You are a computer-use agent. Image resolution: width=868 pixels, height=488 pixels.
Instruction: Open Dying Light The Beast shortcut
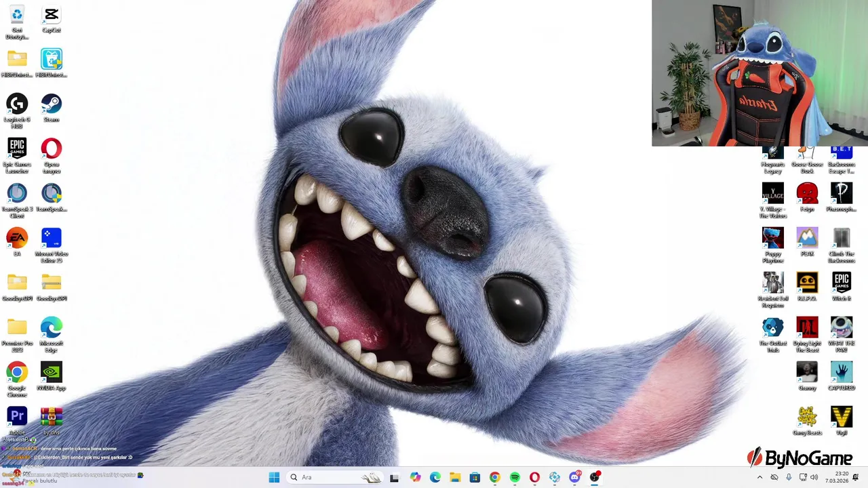[807, 335]
